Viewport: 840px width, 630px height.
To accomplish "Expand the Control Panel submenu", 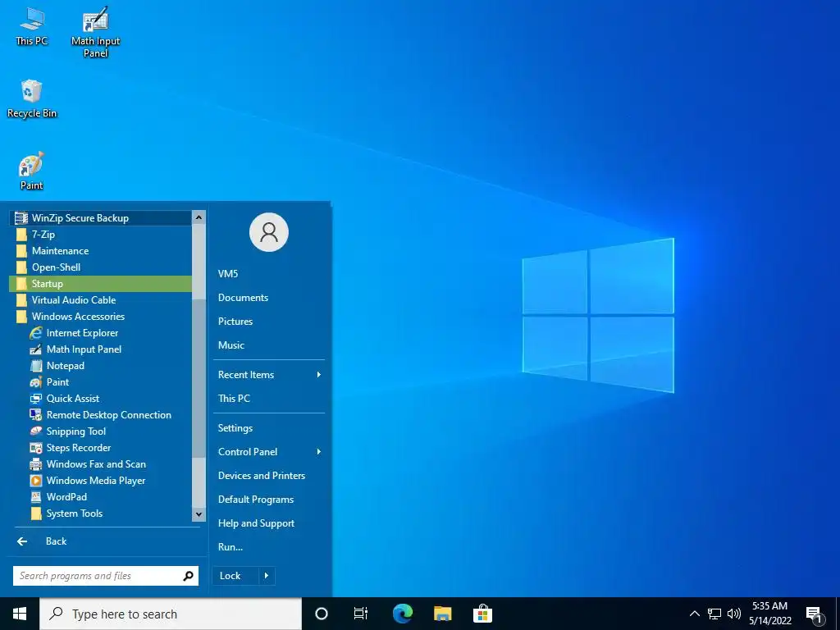I will pos(269,452).
